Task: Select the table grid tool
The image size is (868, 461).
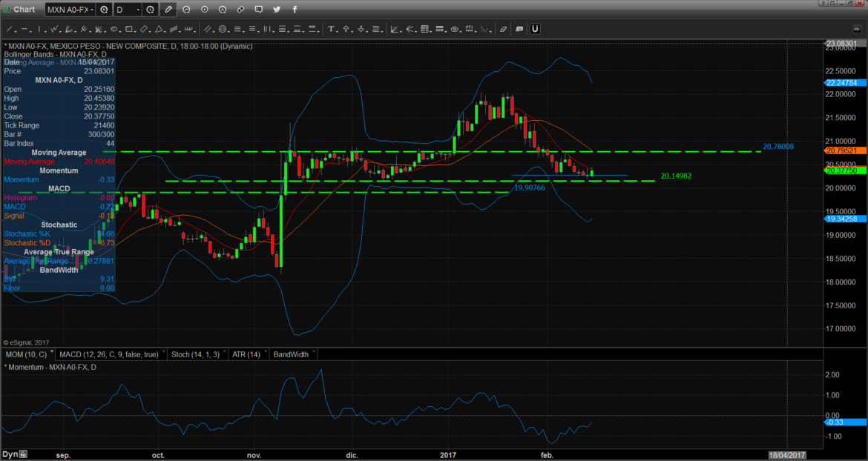Action: tap(425, 29)
